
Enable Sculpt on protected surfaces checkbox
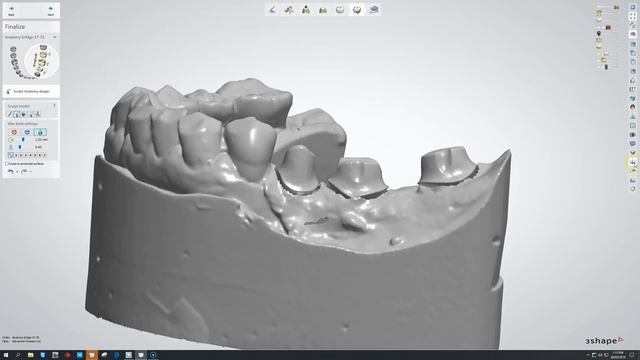tap(7, 164)
